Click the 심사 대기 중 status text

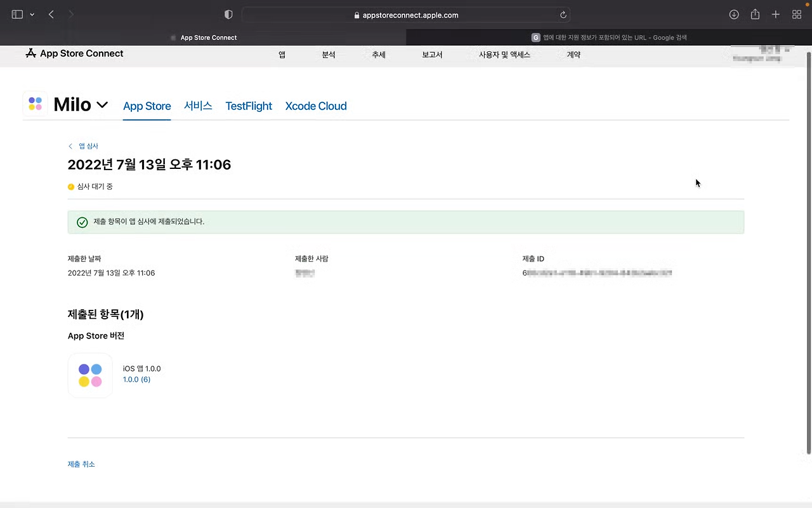95,187
